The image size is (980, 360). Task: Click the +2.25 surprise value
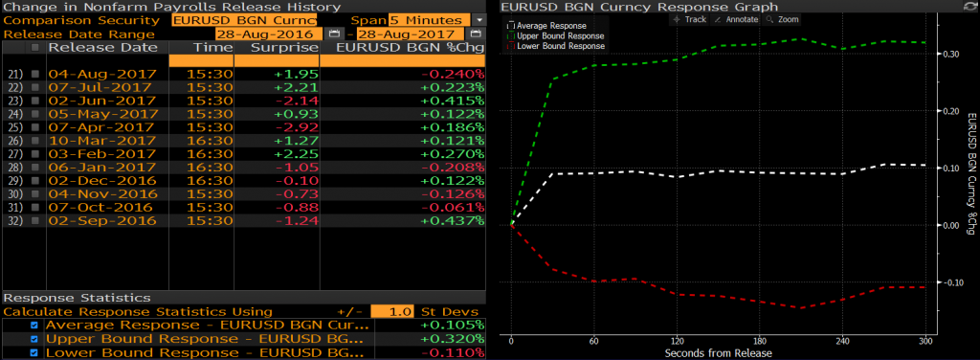pyautogui.click(x=297, y=154)
